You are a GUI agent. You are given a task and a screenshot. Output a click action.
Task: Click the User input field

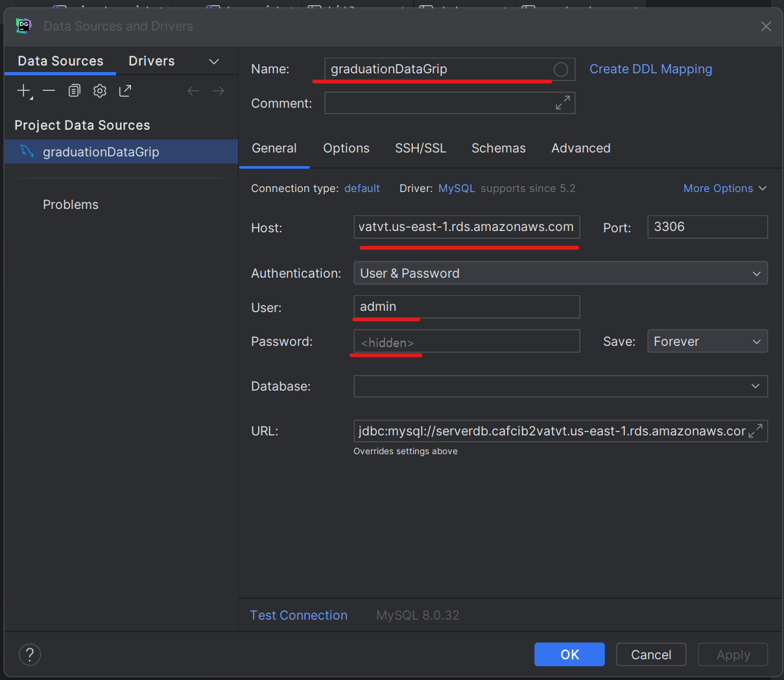(x=467, y=307)
